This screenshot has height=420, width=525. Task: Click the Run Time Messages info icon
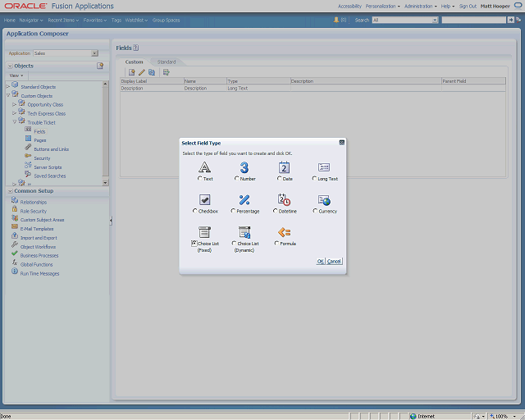[x=15, y=272]
